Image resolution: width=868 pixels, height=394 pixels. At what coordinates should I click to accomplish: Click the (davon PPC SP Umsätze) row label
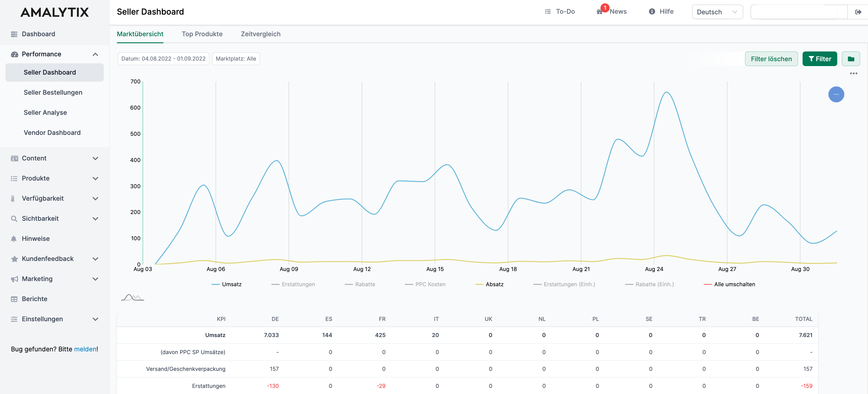point(193,352)
